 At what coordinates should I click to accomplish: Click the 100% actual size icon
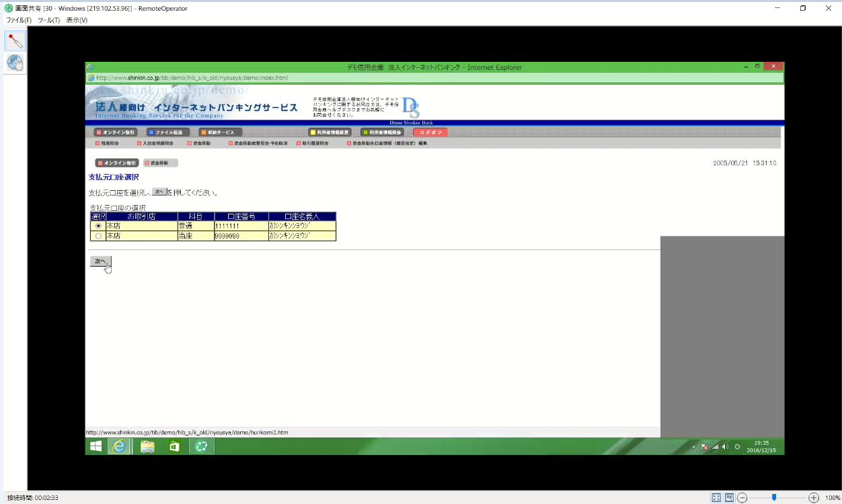729,498
